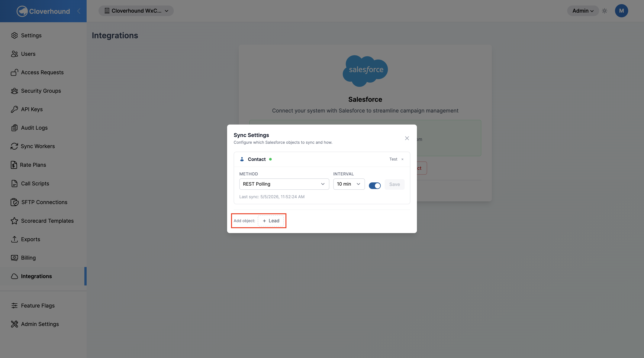Image resolution: width=644 pixels, height=358 pixels.
Task: Click the Cloverhound logo icon
Action: tap(22, 11)
